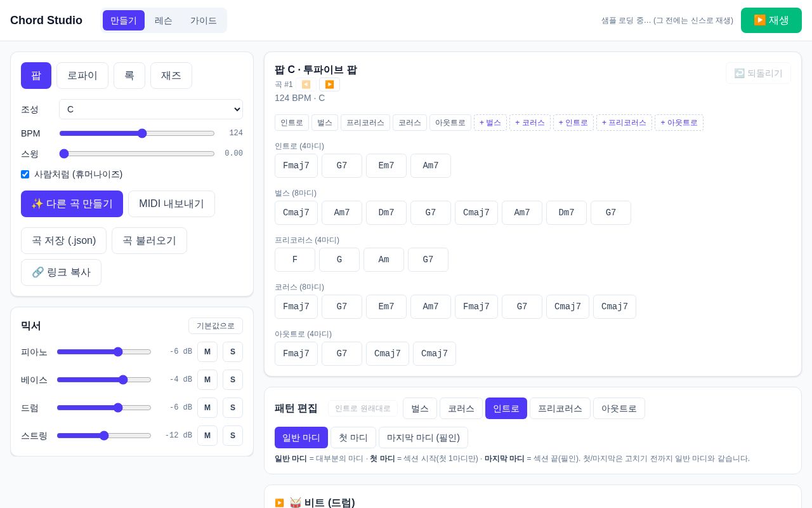812x508 pixels.
Task: Copy link with 링크 복사 button
Action: coord(61,272)
